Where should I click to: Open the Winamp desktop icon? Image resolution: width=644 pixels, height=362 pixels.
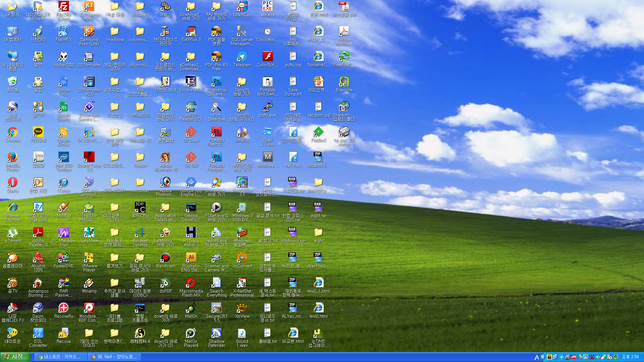pyautogui.click(x=89, y=285)
